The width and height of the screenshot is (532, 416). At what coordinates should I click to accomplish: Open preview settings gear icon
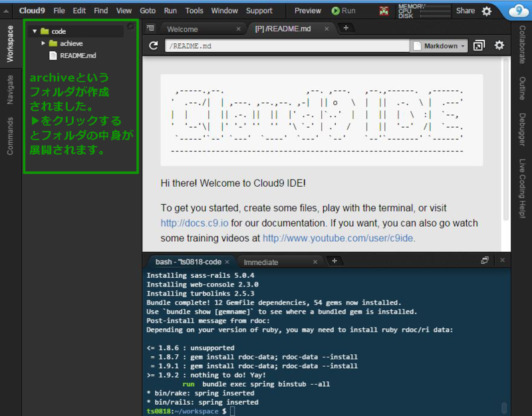click(x=499, y=45)
